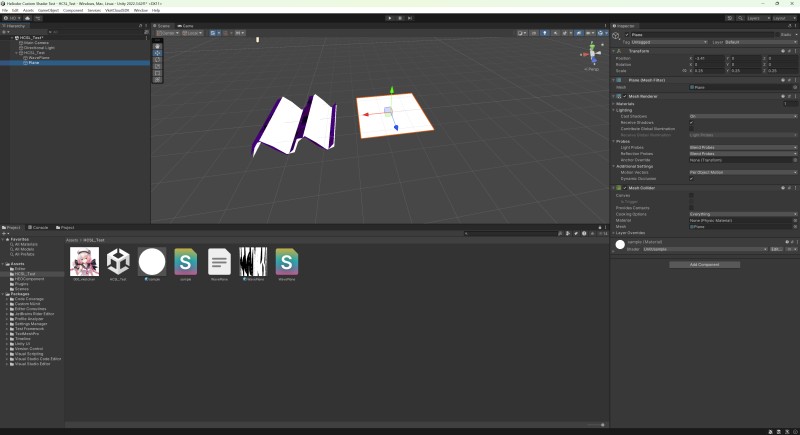This screenshot has width=800, height=435.
Task: Toggle the Mesh Collider Convex checkbox
Action: [x=692, y=195]
